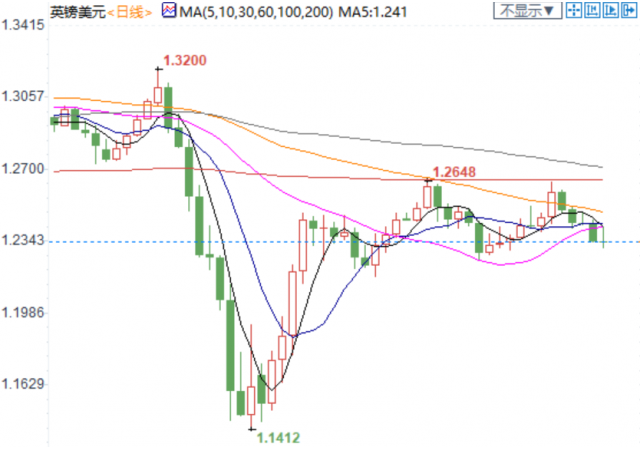
Task: Click the 1.3415 price axis label
Action: [x=23, y=25]
